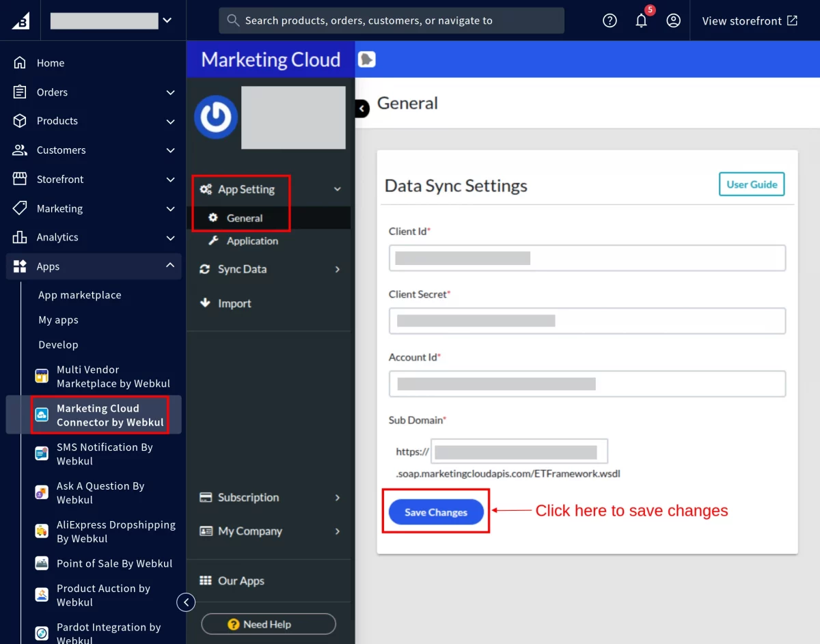This screenshot has height=644, width=820.
Task: Click Pardot Integration app icon
Action: click(x=42, y=634)
